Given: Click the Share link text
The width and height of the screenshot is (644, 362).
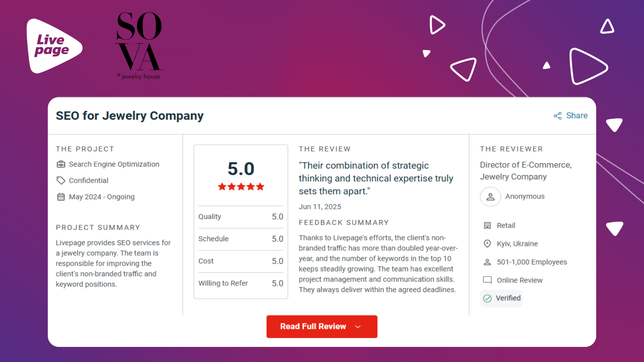Looking at the screenshot, I should click(x=577, y=116).
